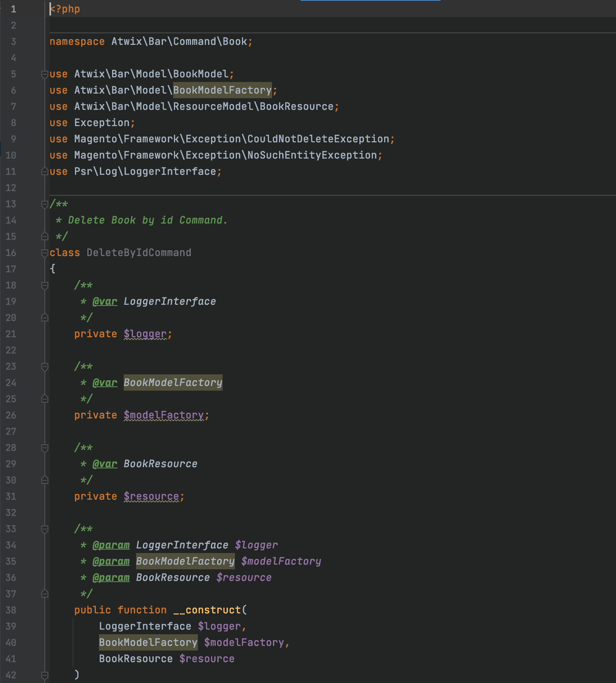Fold the BookResource docblock at line 28
This screenshot has width=616, height=683.
[x=45, y=448]
